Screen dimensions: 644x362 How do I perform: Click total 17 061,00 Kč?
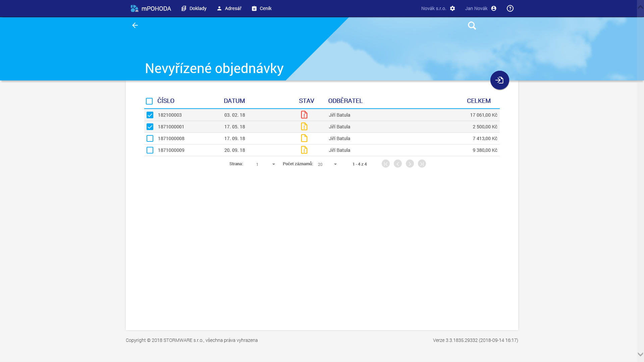[484, 115]
